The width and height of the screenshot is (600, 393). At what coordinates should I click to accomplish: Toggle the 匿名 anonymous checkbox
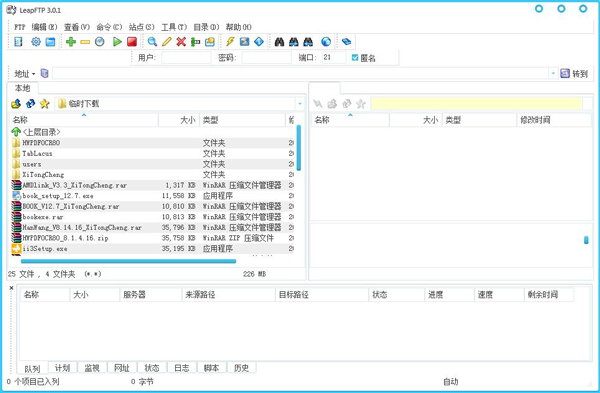(355, 58)
